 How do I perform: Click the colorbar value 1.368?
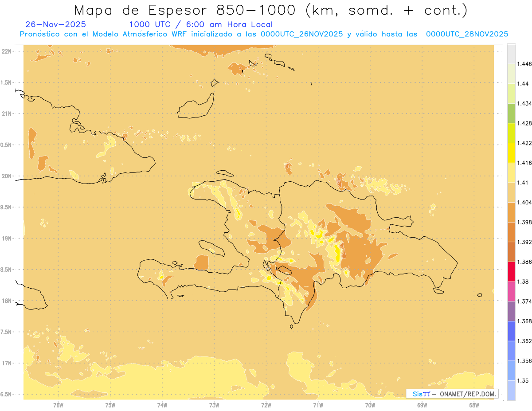(525, 321)
